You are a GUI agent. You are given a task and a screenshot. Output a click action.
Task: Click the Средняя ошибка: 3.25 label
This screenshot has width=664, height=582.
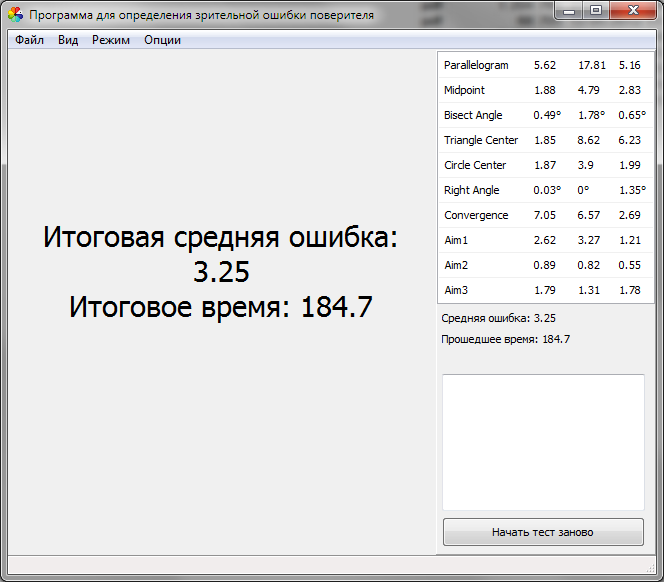coord(499,318)
